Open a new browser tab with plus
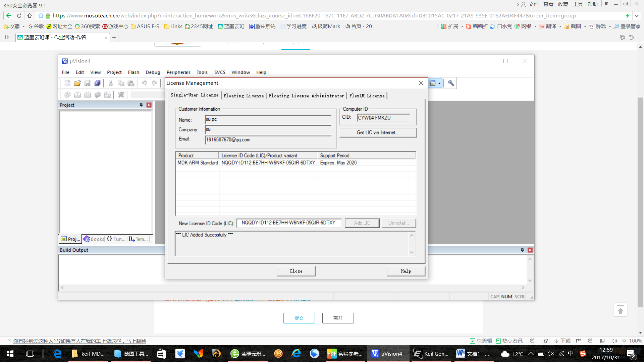 pyautogui.click(x=114, y=38)
